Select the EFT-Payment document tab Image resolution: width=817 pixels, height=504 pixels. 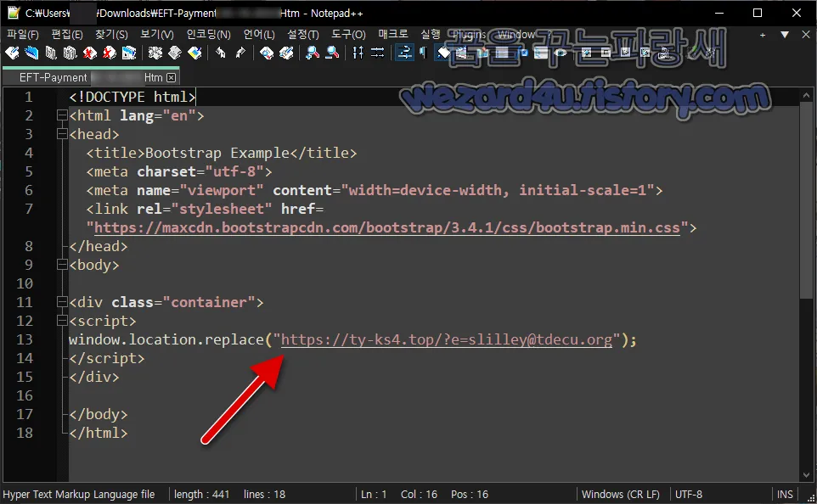click(x=91, y=77)
